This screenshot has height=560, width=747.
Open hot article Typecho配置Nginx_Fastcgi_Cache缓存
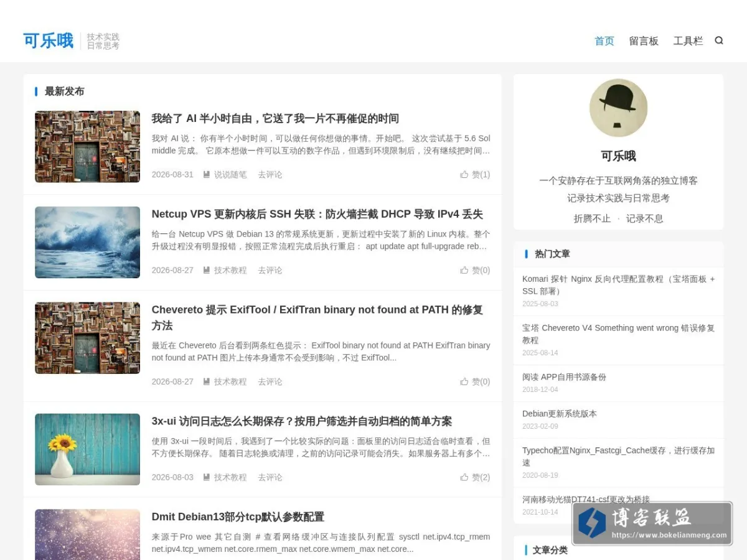[x=618, y=456]
